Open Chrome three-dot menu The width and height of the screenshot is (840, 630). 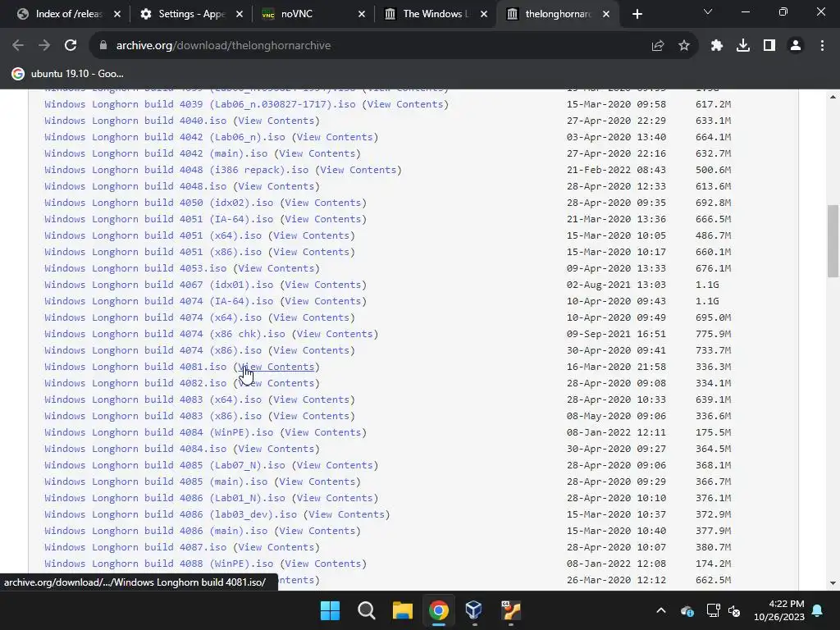click(x=822, y=46)
